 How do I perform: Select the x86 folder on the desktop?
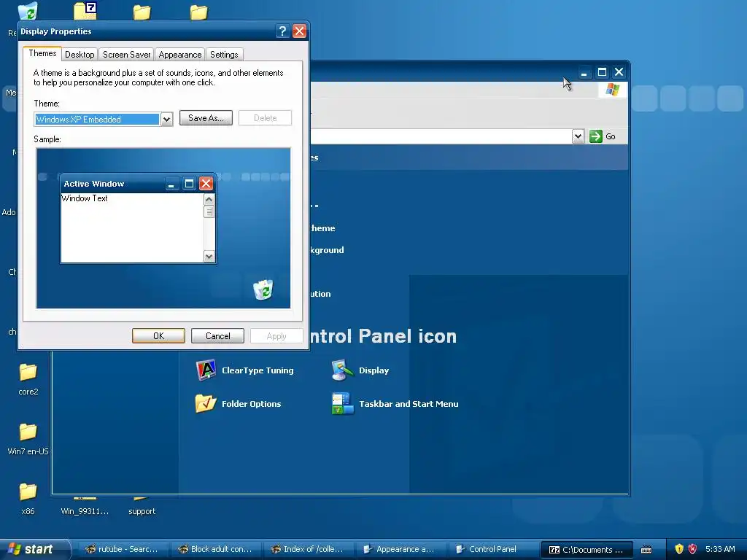click(x=28, y=499)
